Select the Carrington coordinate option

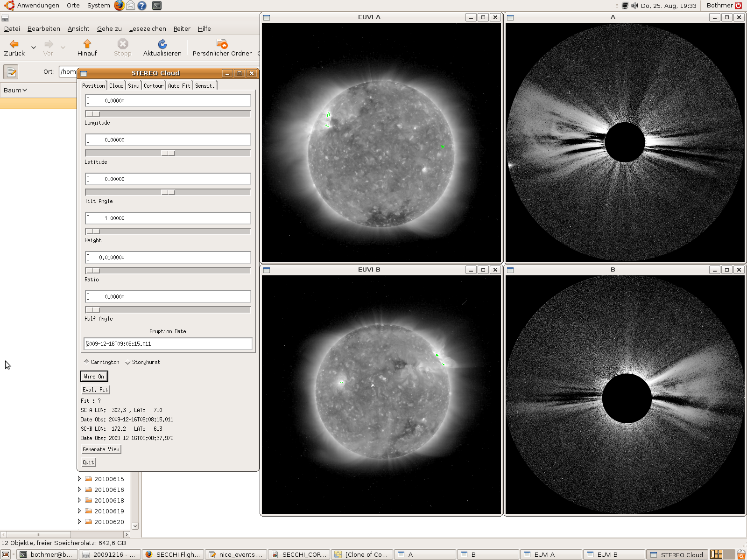pyautogui.click(x=101, y=362)
